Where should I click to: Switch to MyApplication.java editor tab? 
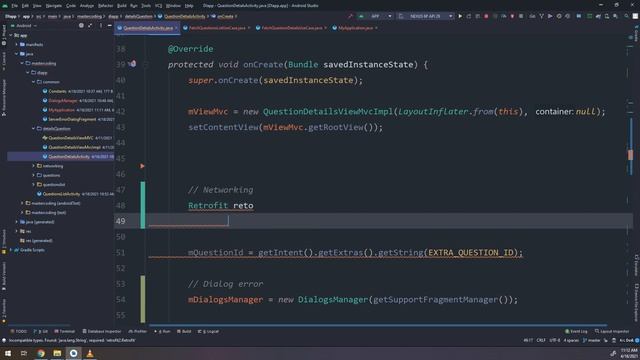355,28
